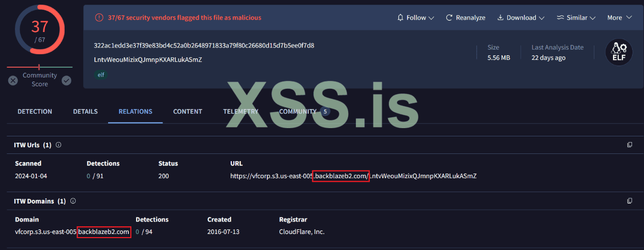This screenshot has height=250, width=644.
Task: Click the created date 2016-07-13
Action: [x=224, y=232]
